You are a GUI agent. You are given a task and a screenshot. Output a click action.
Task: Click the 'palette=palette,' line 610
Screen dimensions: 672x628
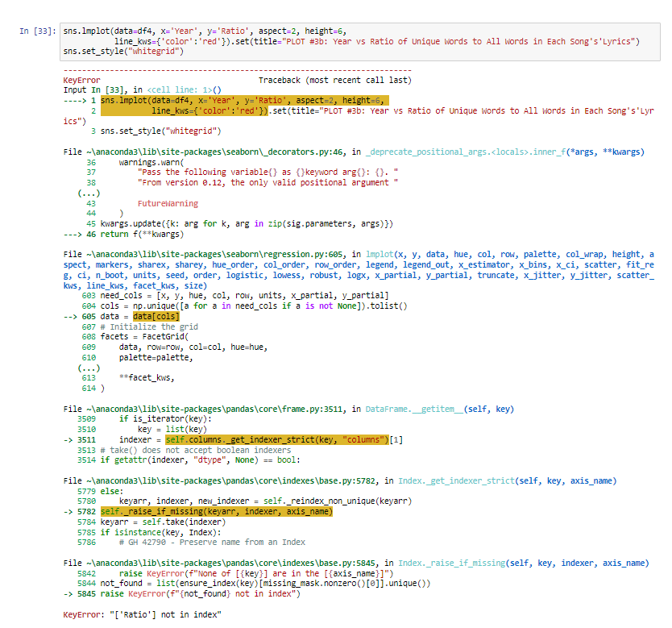pyautogui.click(x=156, y=357)
